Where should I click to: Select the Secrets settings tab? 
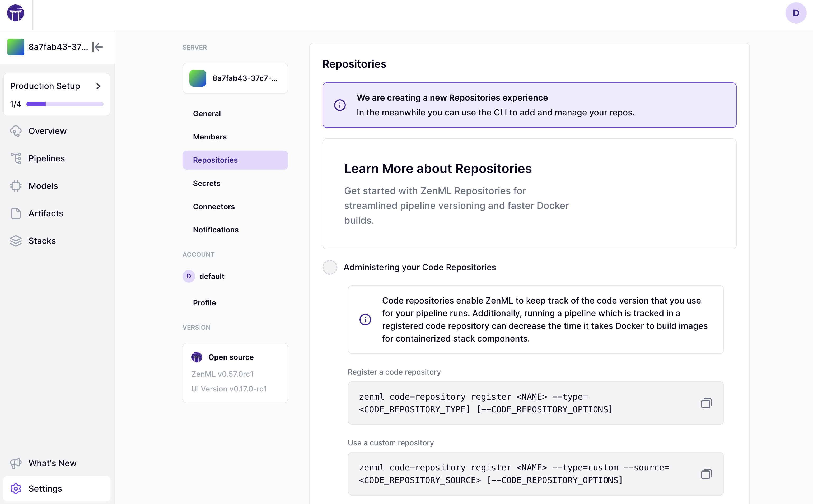click(206, 183)
